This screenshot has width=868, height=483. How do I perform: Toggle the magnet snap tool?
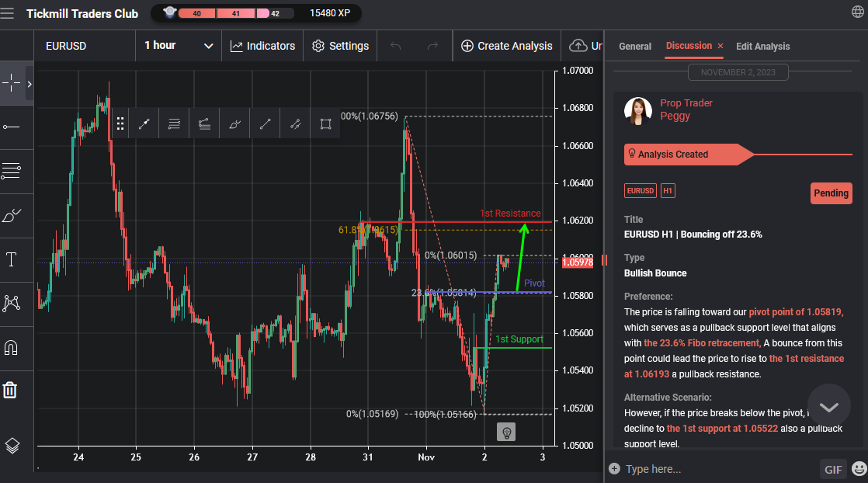(x=11, y=347)
